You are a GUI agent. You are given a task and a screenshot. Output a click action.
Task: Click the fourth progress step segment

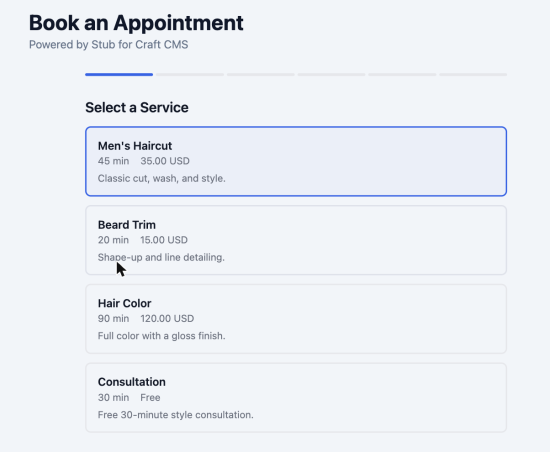331,74
